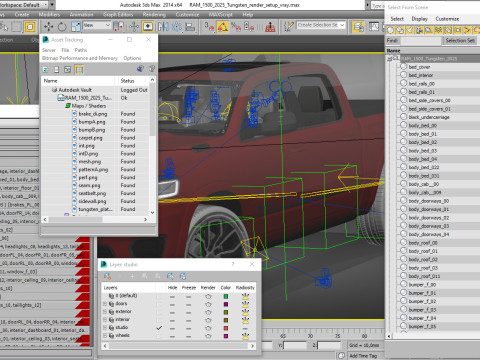Open the Rendering menu
Viewport: 480px width, 360px height.
[x=154, y=15]
